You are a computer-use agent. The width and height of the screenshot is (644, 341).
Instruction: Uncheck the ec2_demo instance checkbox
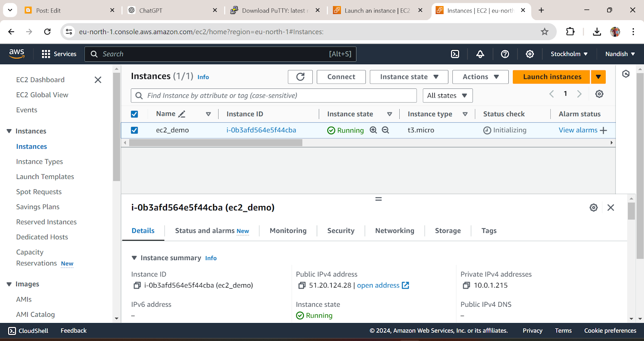[134, 130]
